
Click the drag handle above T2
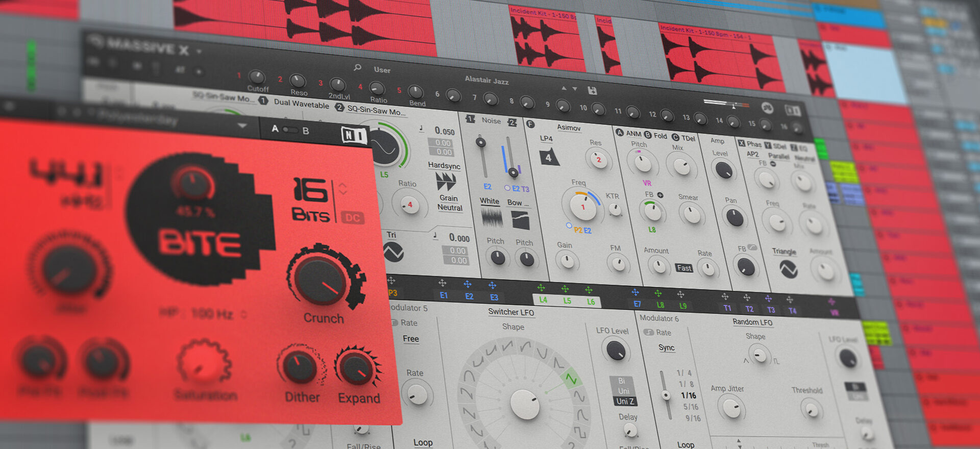747,297
